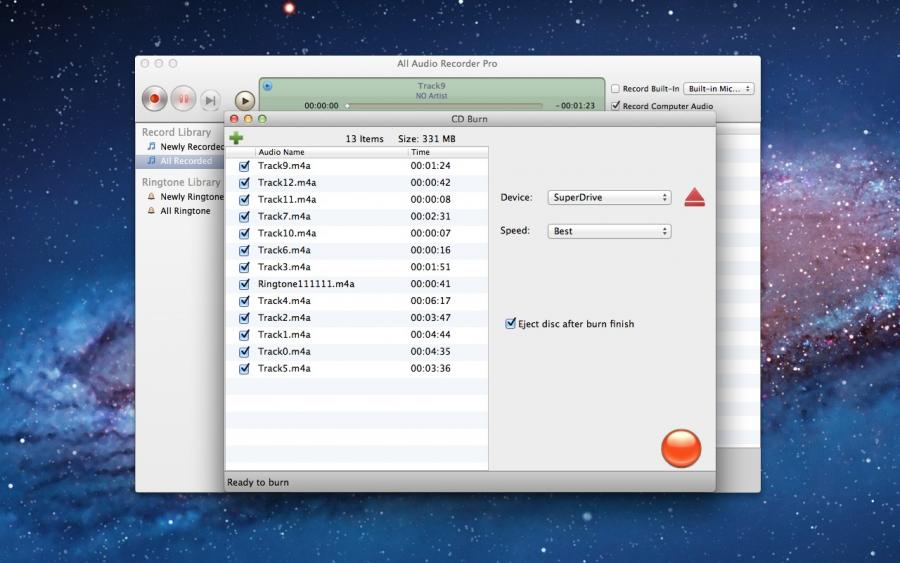The height and width of the screenshot is (563, 900).
Task: Click the skip-to-next track button
Action: [211, 100]
